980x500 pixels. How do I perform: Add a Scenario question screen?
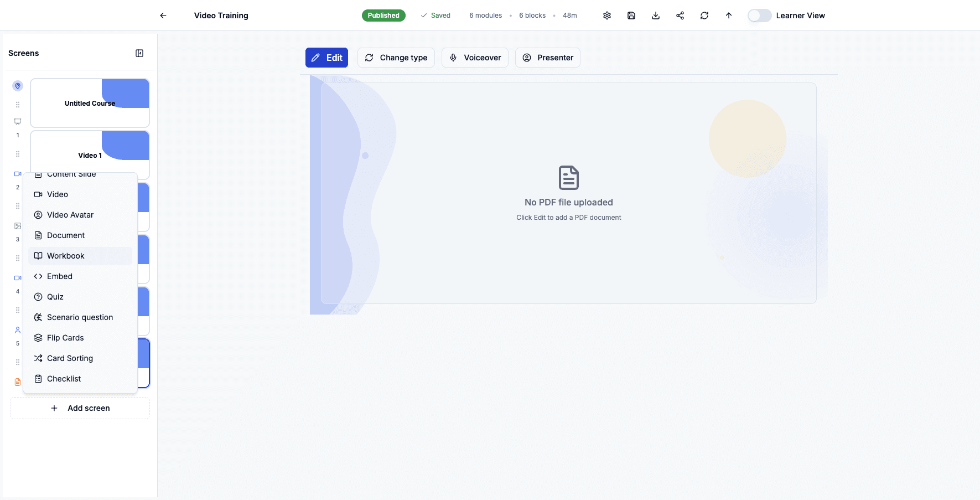(80, 317)
